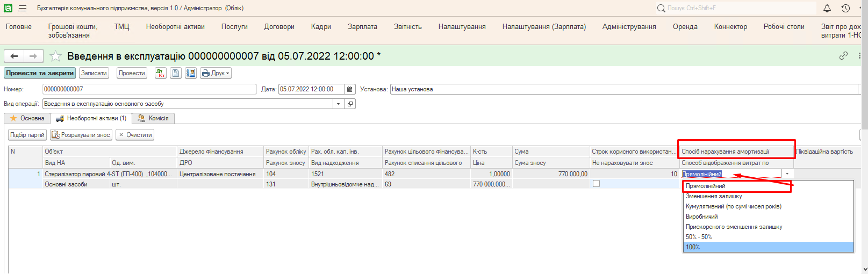Click the Номер input field

[149, 89]
